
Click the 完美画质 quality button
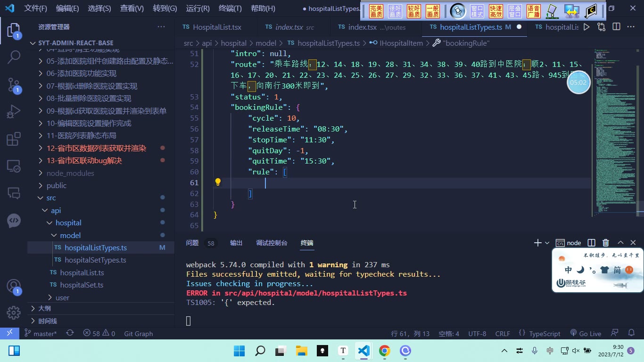376,11
